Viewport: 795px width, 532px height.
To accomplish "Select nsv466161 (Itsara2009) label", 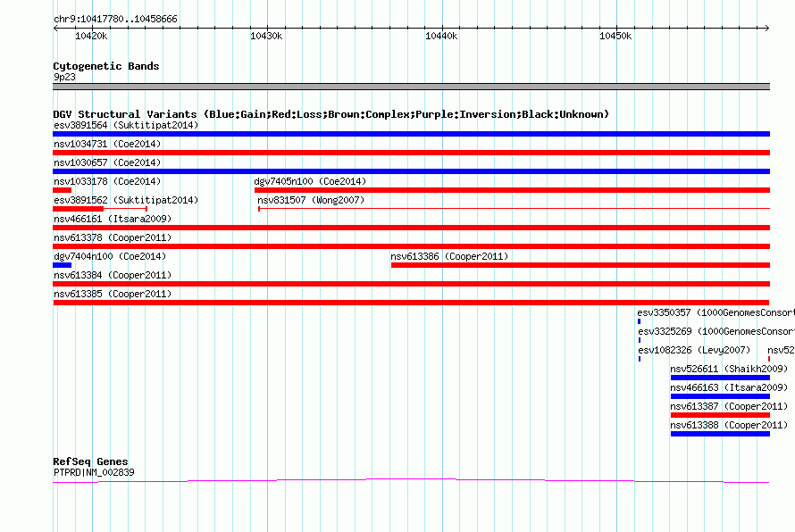I will 113,219.
